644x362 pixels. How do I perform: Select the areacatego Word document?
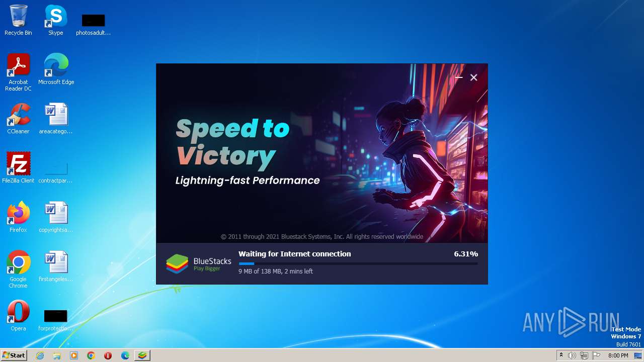[56, 118]
